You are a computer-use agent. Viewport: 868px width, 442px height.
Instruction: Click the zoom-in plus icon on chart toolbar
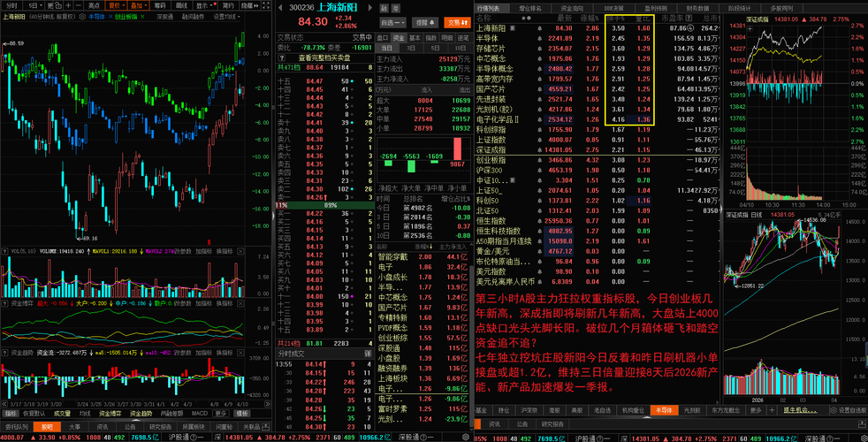coord(68,5)
